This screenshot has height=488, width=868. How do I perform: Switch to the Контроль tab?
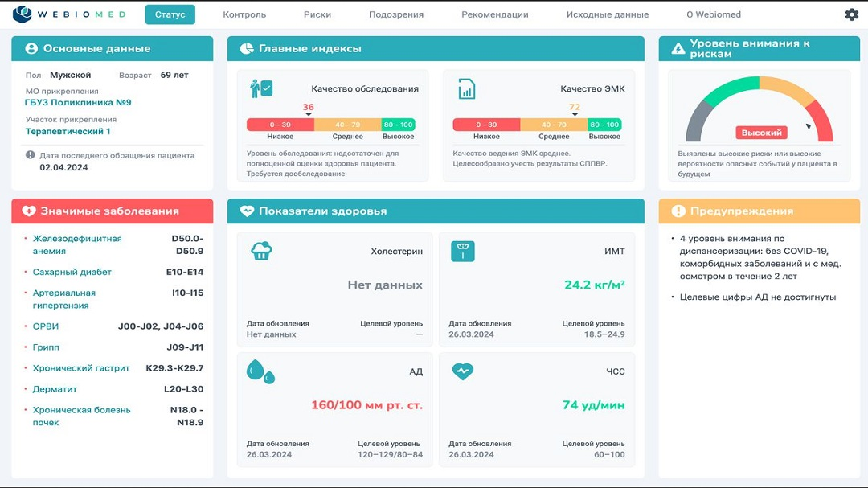(x=244, y=14)
